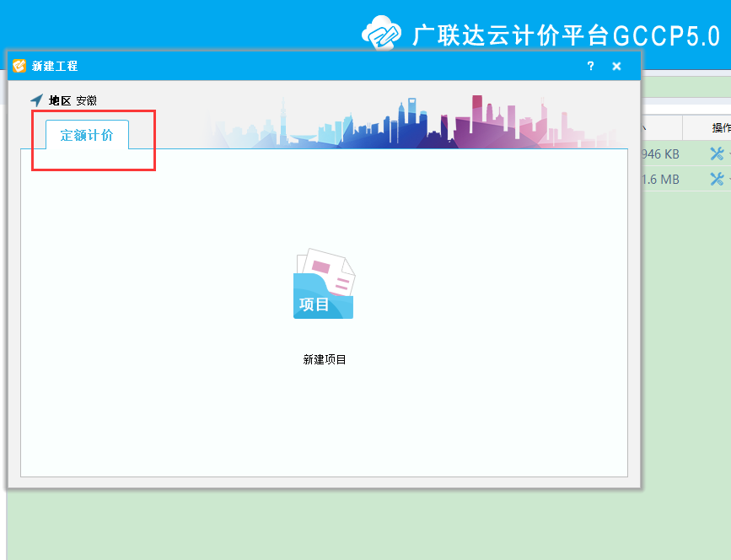Viewport: 731px width, 560px height.
Task: Change the region value 安徽
Action: click(86, 100)
